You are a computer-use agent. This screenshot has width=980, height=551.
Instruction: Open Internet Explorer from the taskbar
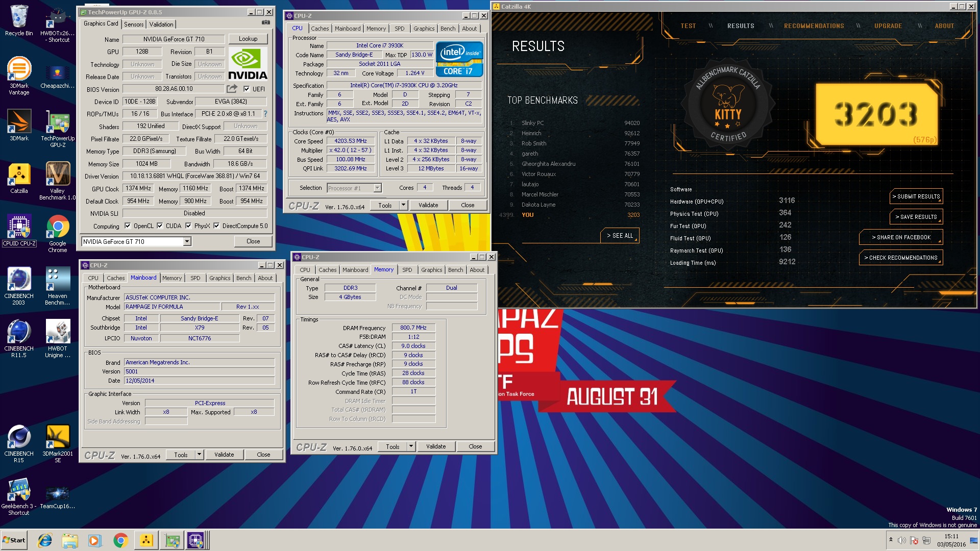45,540
